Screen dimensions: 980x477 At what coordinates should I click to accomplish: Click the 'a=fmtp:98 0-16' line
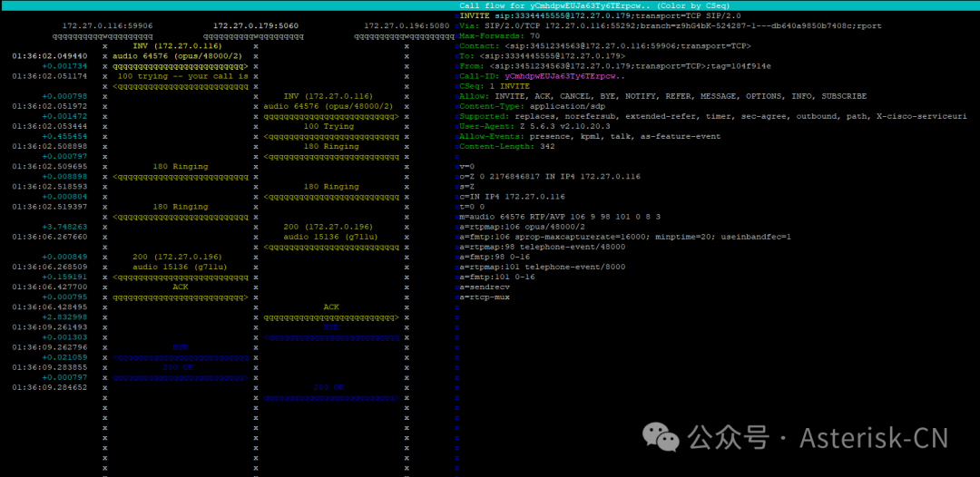pyautogui.click(x=495, y=258)
